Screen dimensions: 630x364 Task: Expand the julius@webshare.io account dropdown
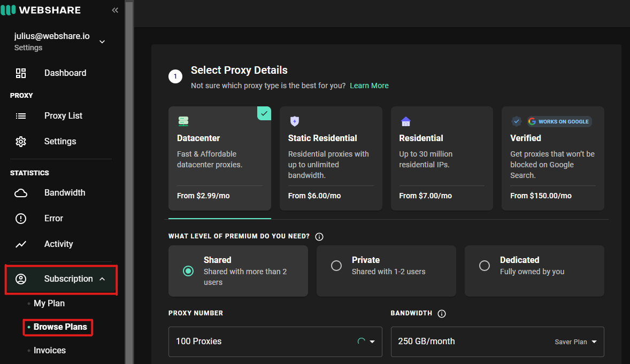pyautogui.click(x=102, y=42)
